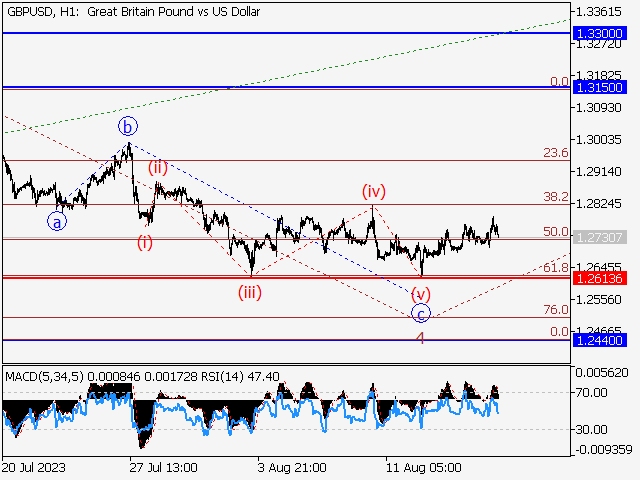Click the blue 1.31500 price label
The height and width of the screenshot is (480, 640).
(x=599, y=87)
